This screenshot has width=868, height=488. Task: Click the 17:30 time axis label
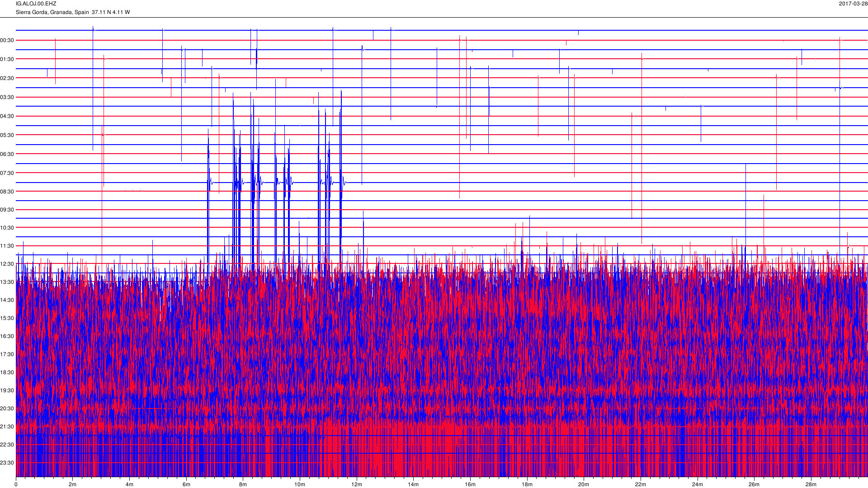coord(7,354)
